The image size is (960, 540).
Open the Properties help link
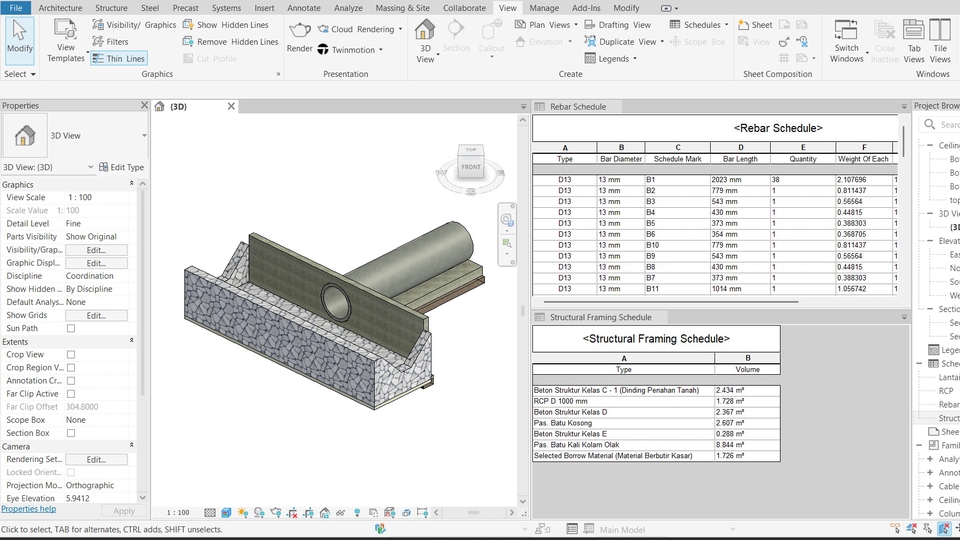(28, 509)
